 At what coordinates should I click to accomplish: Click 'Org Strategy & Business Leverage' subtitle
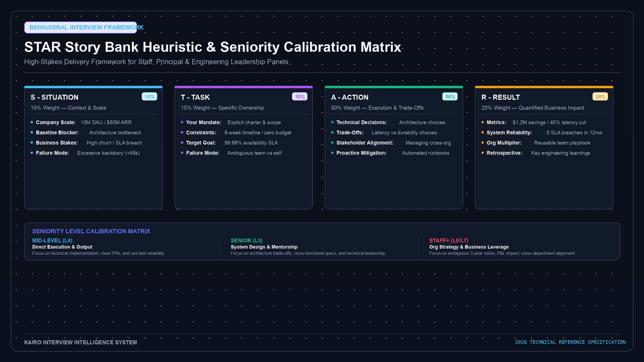(x=469, y=247)
